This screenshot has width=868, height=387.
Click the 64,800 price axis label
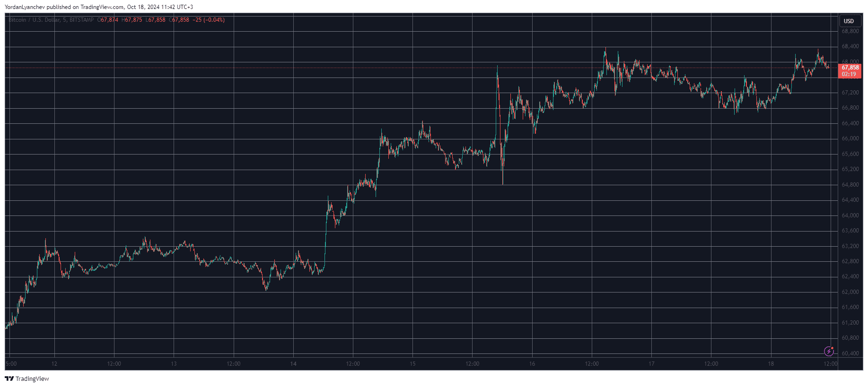tap(850, 185)
